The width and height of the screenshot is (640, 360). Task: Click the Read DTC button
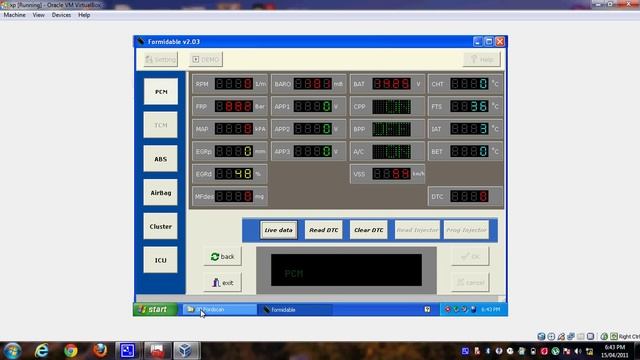pos(323,230)
